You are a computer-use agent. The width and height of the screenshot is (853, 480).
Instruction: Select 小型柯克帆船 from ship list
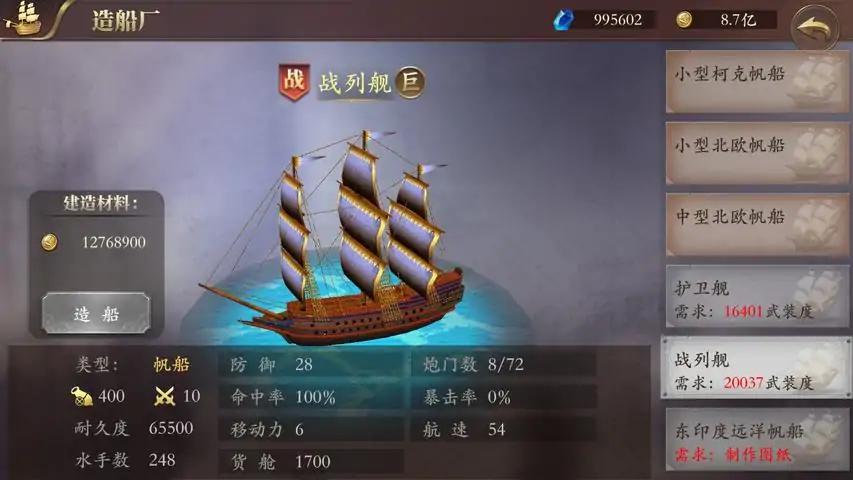757,82
